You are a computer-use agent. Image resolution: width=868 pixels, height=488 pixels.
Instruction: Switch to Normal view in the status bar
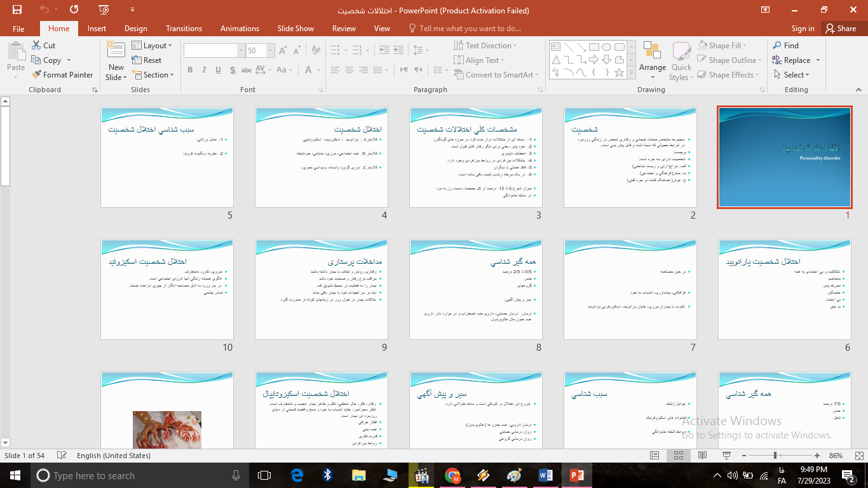(654, 456)
